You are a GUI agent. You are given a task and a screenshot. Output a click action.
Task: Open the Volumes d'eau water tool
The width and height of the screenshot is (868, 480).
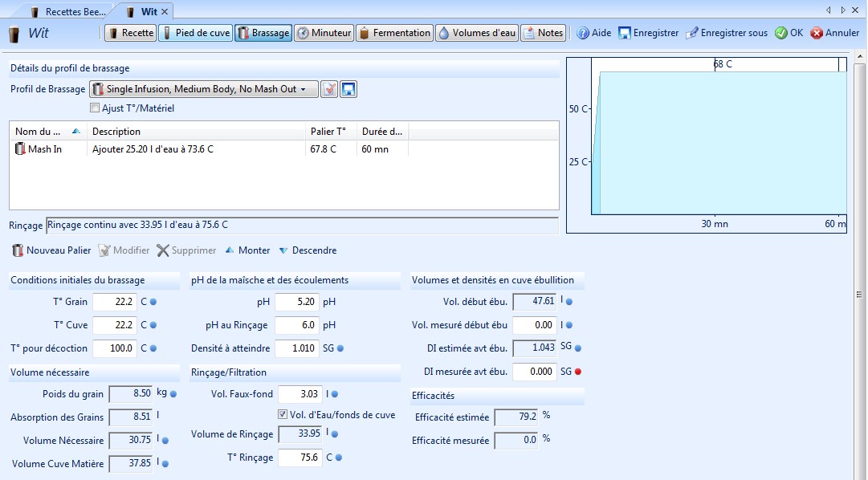[476, 33]
